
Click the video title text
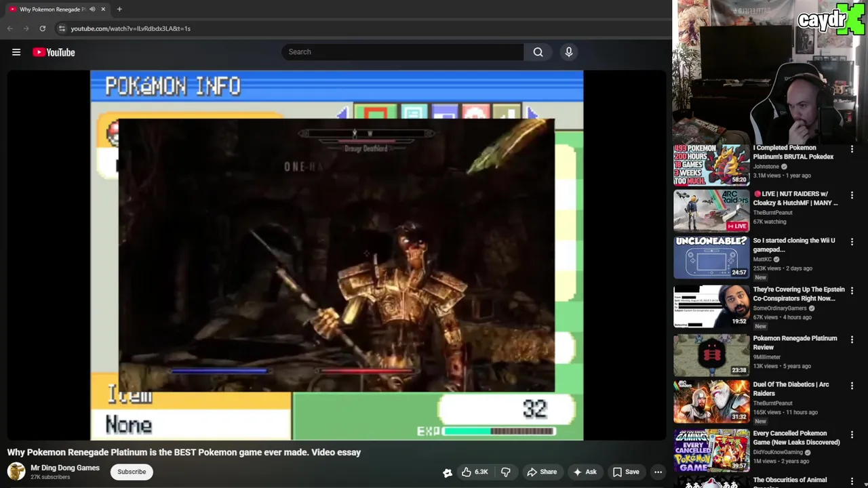click(x=184, y=452)
